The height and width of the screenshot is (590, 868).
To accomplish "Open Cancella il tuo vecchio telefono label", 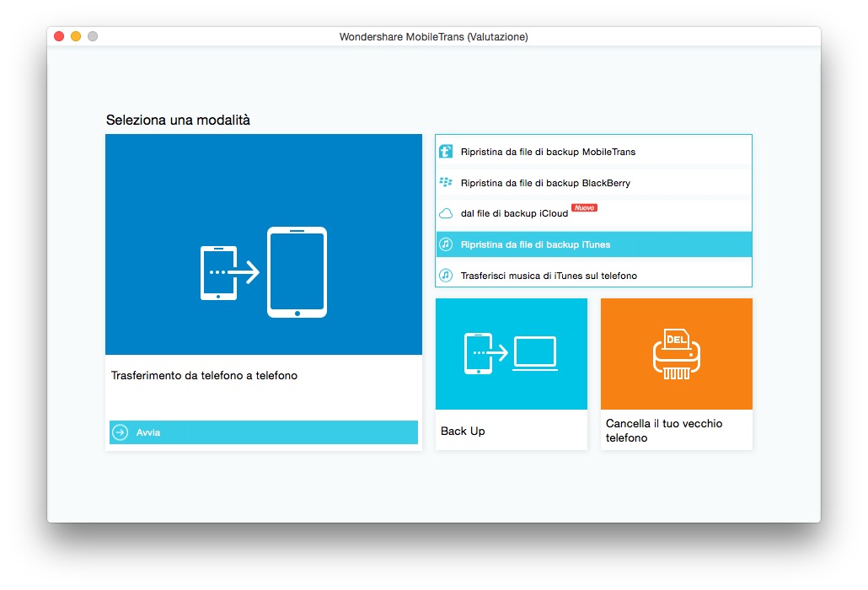I will pyautogui.click(x=664, y=430).
